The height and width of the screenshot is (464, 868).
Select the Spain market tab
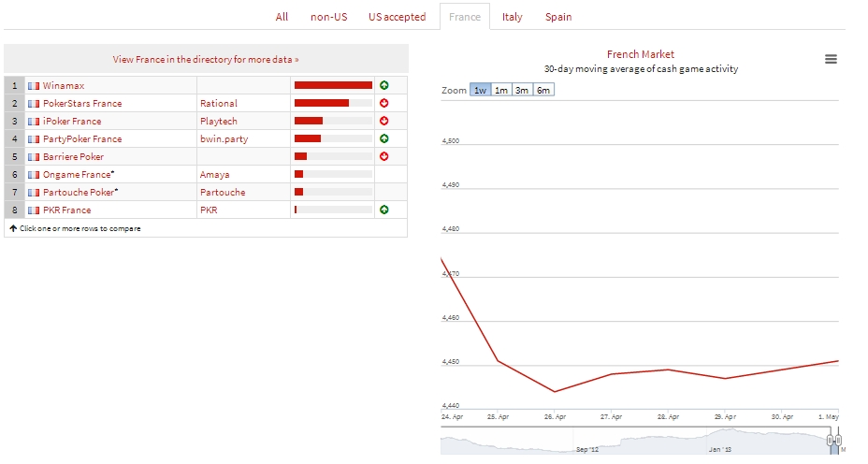[x=558, y=17]
